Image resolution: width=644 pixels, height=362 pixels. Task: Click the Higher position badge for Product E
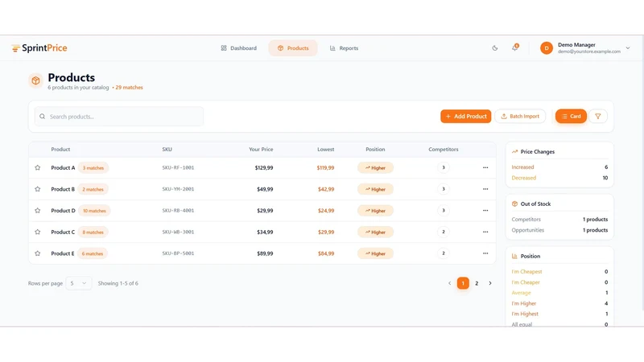[375, 253]
